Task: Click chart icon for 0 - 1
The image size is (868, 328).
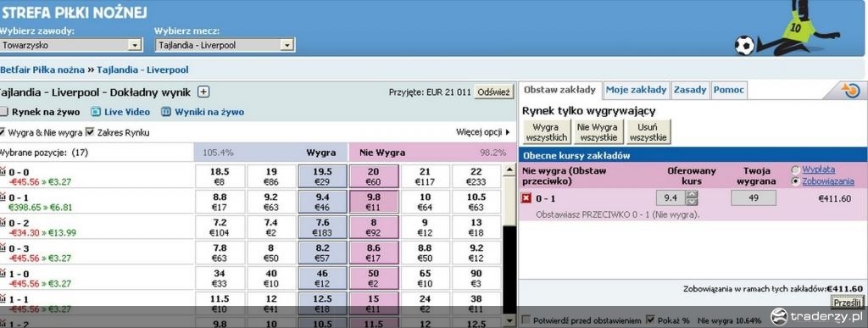Action: click(3, 197)
